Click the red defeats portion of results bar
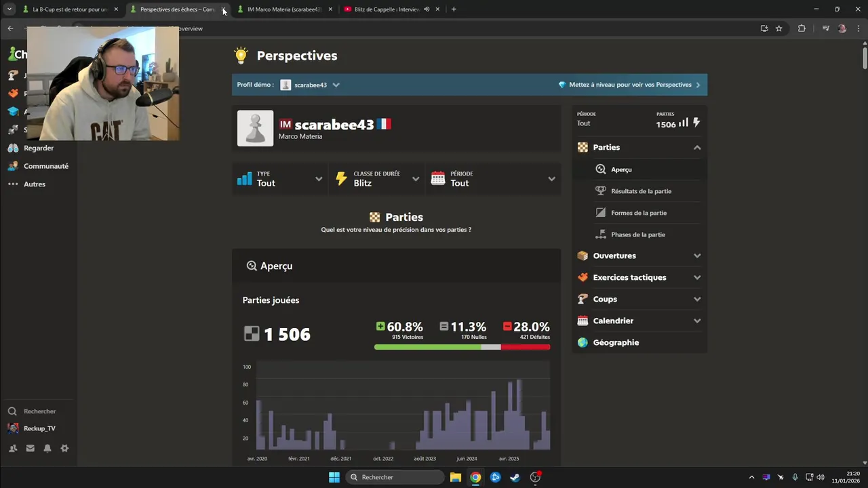The image size is (868, 488). pos(526,347)
